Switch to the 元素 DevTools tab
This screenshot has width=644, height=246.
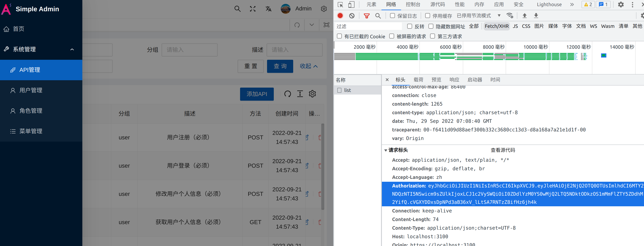tap(371, 5)
